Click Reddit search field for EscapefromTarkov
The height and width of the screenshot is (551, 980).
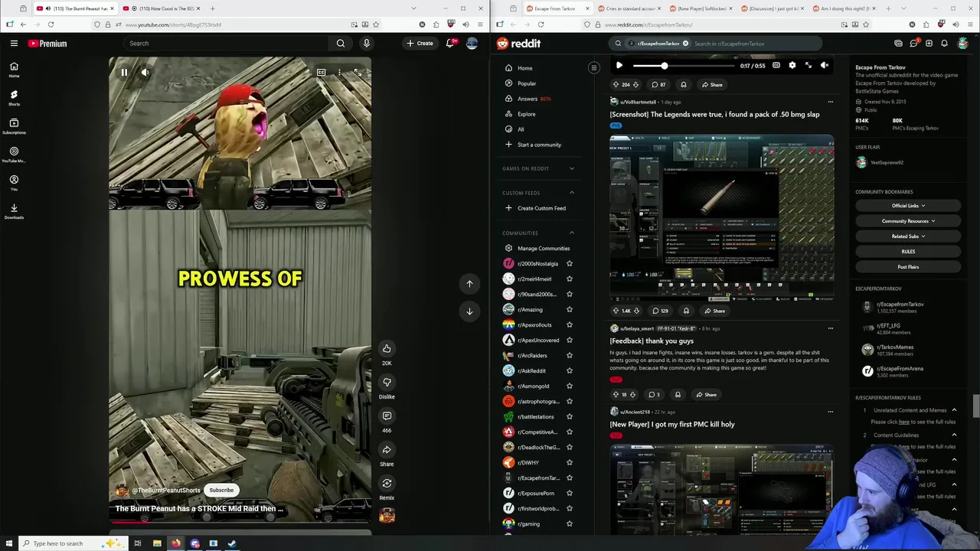[754, 44]
